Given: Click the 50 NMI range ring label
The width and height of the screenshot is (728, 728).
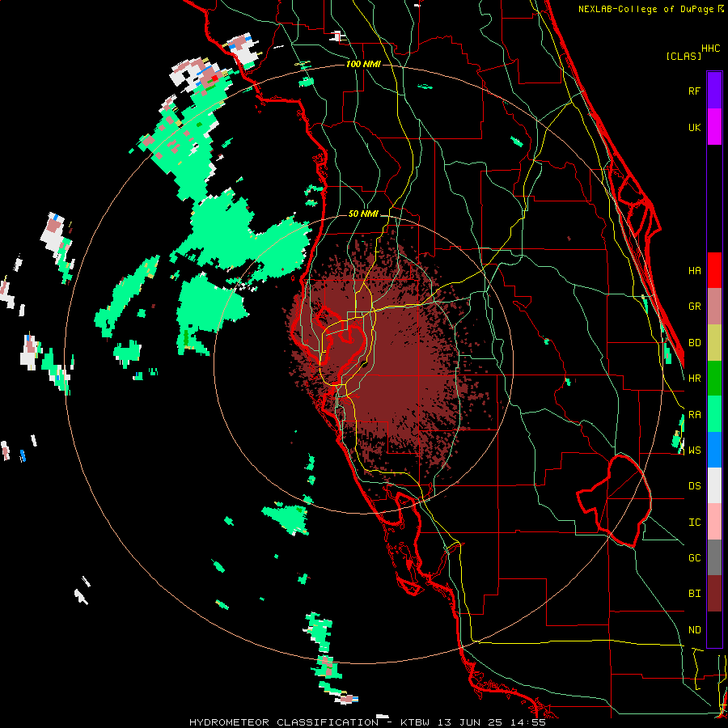Looking at the screenshot, I should click(363, 214).
